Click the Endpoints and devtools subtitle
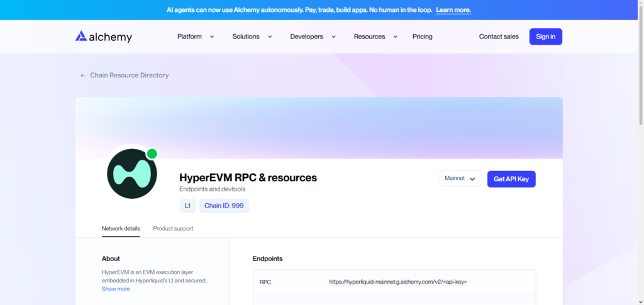644x305 pixels. coord(213,189)
